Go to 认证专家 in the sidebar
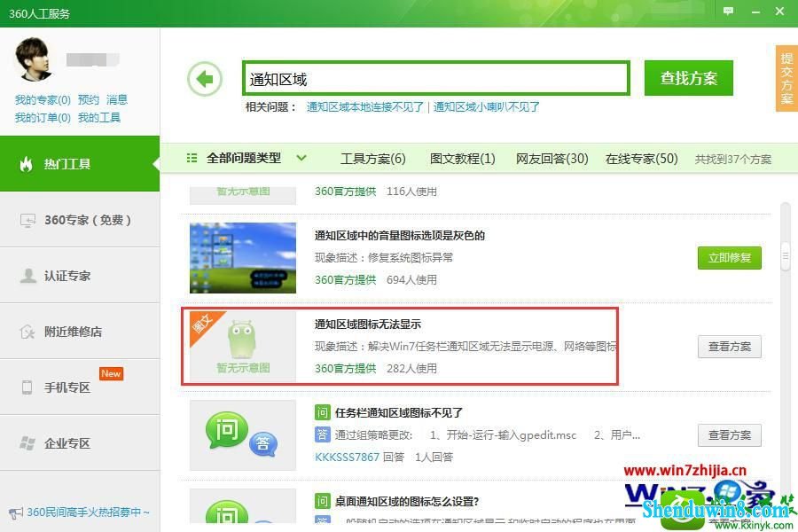This screenshot has height=532, width=798. pyautogui.click(x=80, y=276)
